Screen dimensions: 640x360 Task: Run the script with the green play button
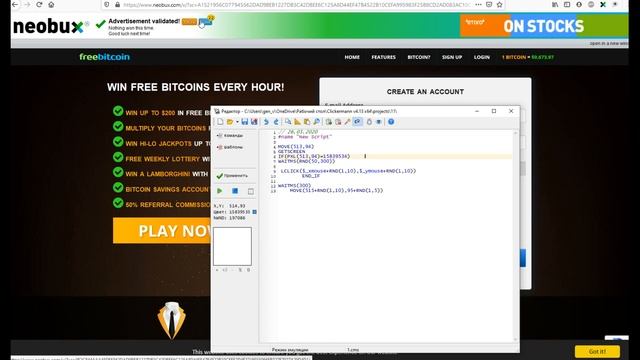point(220,191)
